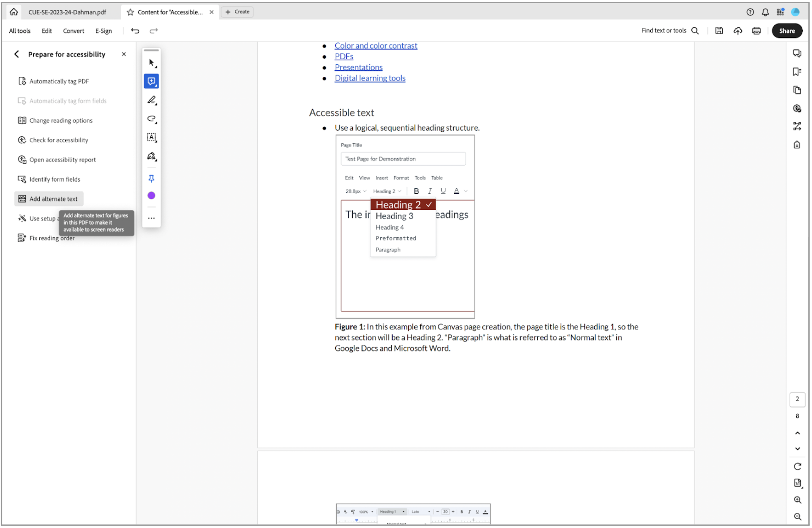Expand the More annotation tools menu

[151, 218]
